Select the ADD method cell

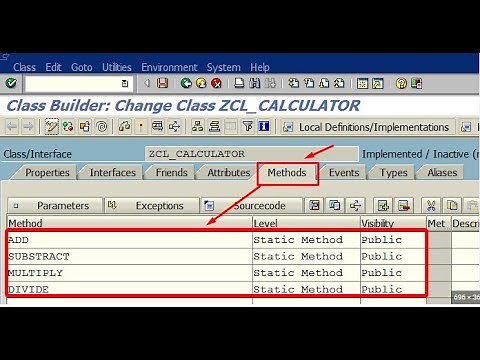point(130,240)
